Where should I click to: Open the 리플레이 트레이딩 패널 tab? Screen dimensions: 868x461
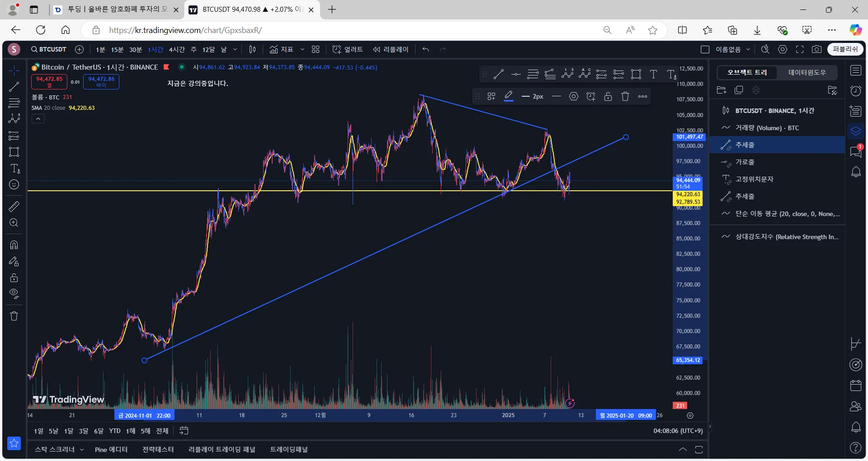pos(222,449)
